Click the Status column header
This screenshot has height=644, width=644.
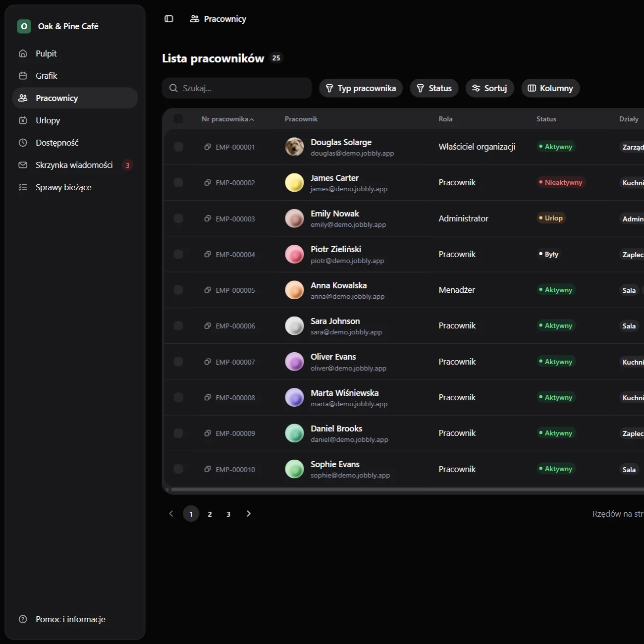(546, 119)
